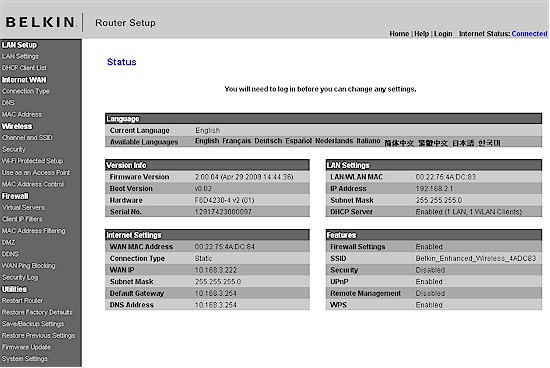Click the Status page heading
This screenshot has width=550, height=368.
[x=121, y=62]
